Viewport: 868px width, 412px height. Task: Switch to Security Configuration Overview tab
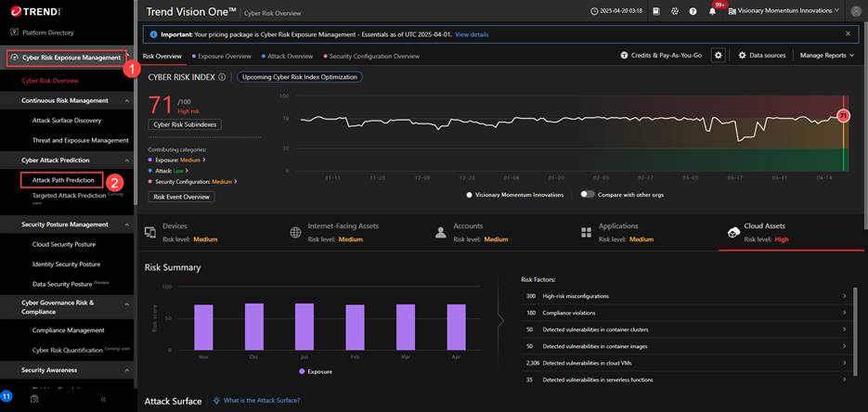pos(374,56)
